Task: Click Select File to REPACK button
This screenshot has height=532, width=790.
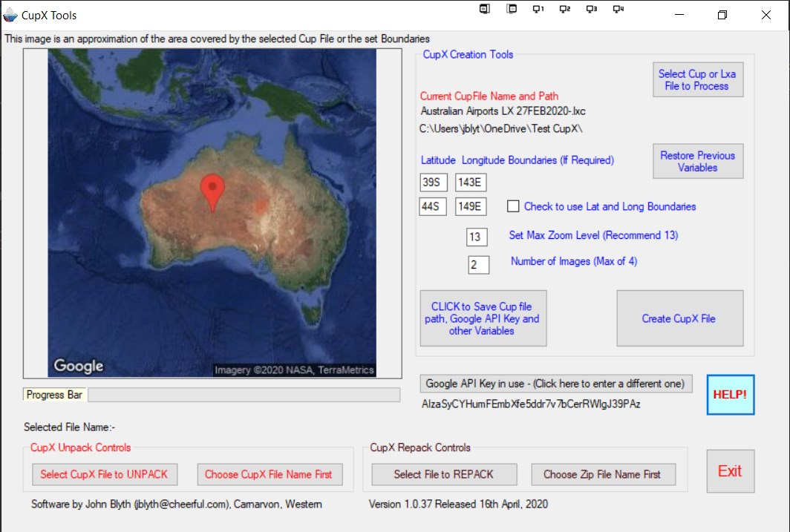Action: point(444,474)
